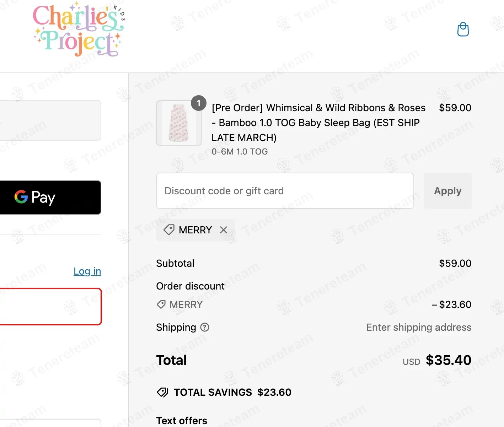Click the quantity badge on product image
The height and width of the screenshot is (427, 504).
pyautogui.click(x=199, y=103)
